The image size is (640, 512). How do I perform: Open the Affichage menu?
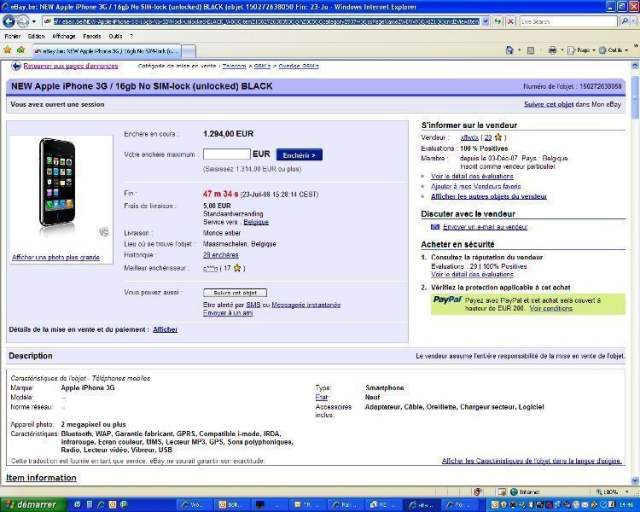[x=65, y=35]
